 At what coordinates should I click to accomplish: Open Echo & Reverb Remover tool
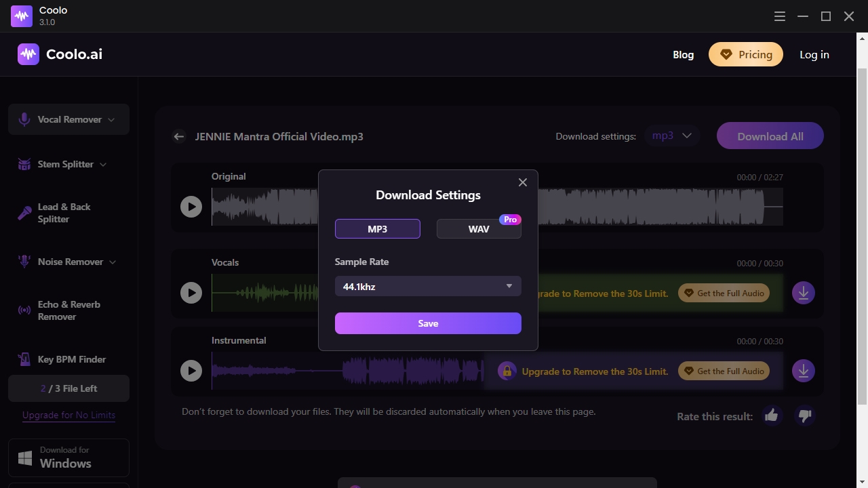tap(68, 310)
